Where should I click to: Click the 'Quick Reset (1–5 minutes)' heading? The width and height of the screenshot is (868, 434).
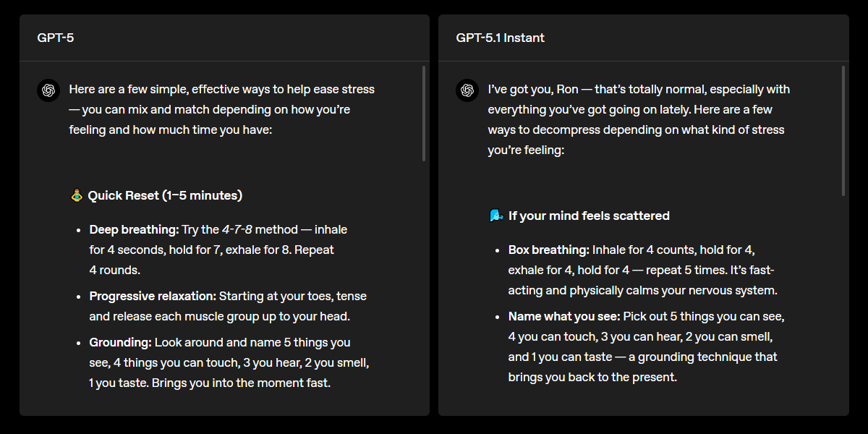[165, 195]
